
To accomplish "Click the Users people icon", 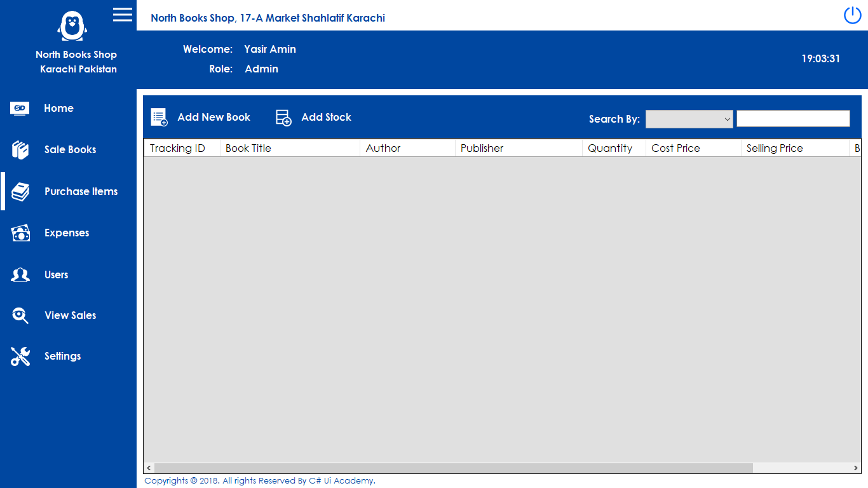I will (x=20, y=275).
